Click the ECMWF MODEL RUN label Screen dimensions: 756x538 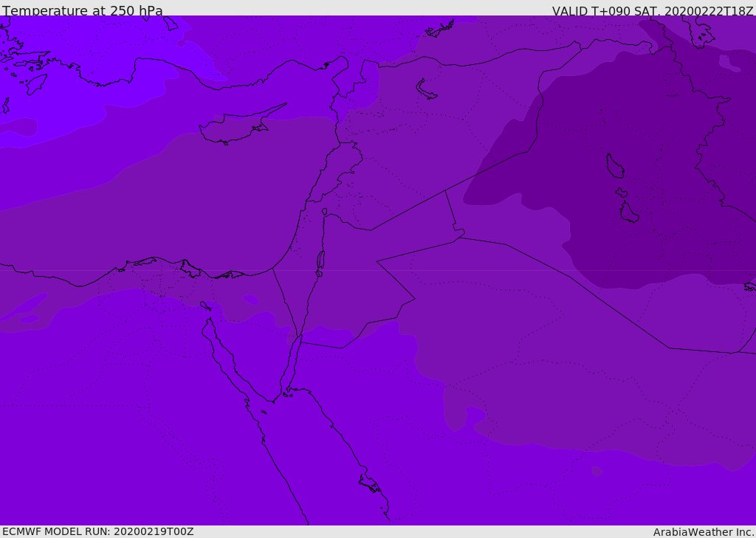(x=97, y=531)
